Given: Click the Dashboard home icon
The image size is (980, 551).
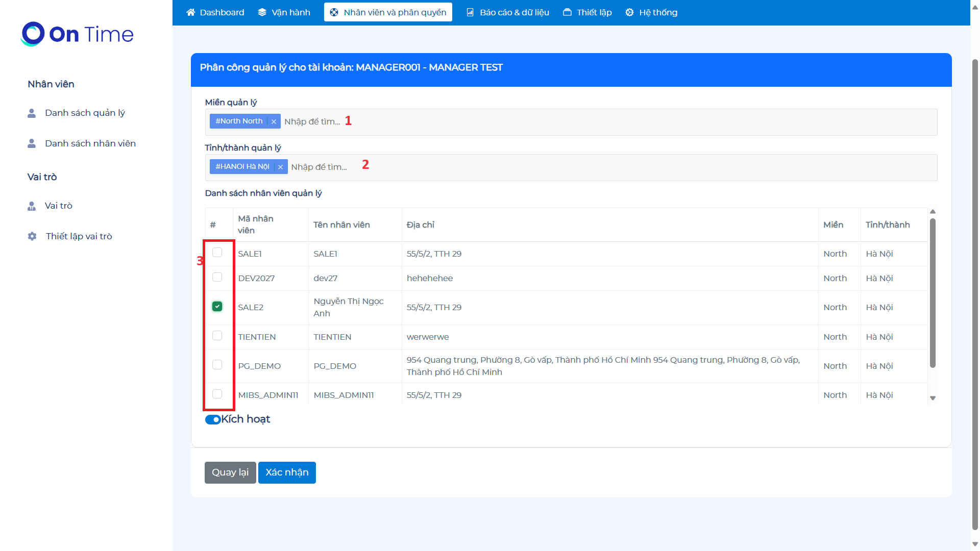Looking at the screenshot, I should (x=191, y=12).
